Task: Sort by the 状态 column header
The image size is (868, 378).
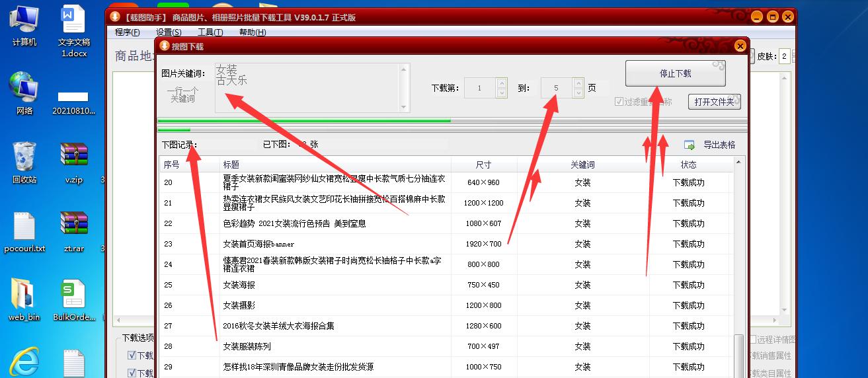Action: click(689, 165)
